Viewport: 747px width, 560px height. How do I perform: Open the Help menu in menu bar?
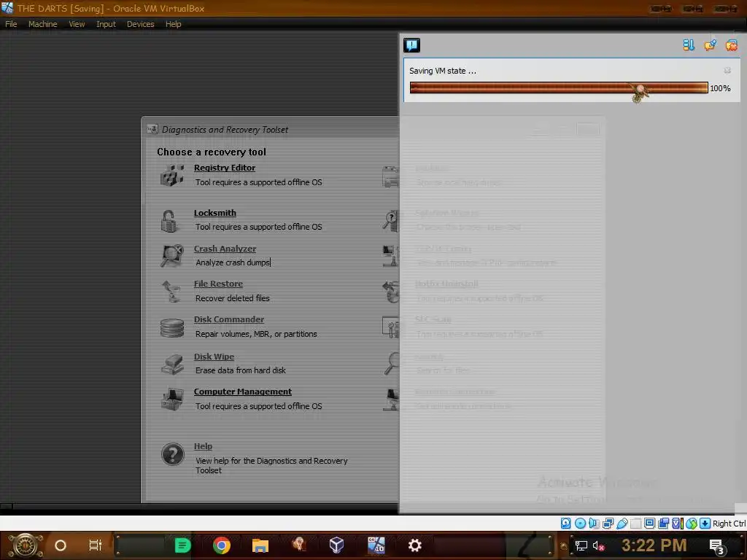(173, 24)
